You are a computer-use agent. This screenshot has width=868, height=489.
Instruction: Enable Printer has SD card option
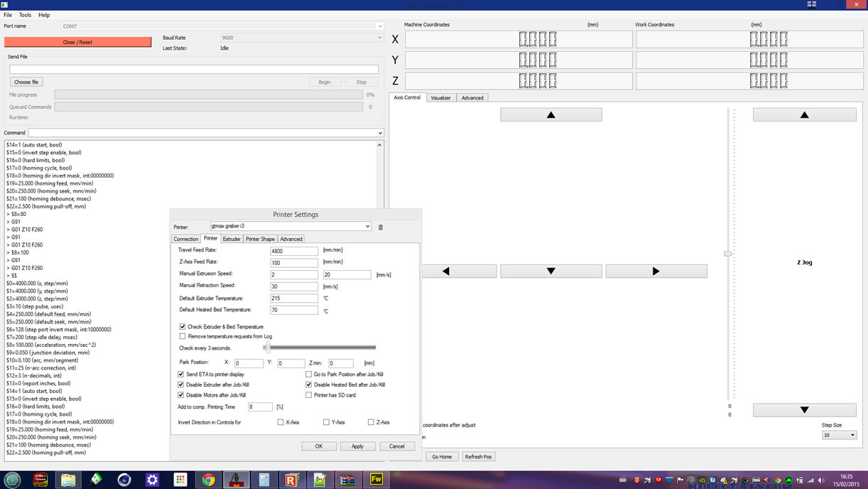pyautogui.click(x=308, y=395)
